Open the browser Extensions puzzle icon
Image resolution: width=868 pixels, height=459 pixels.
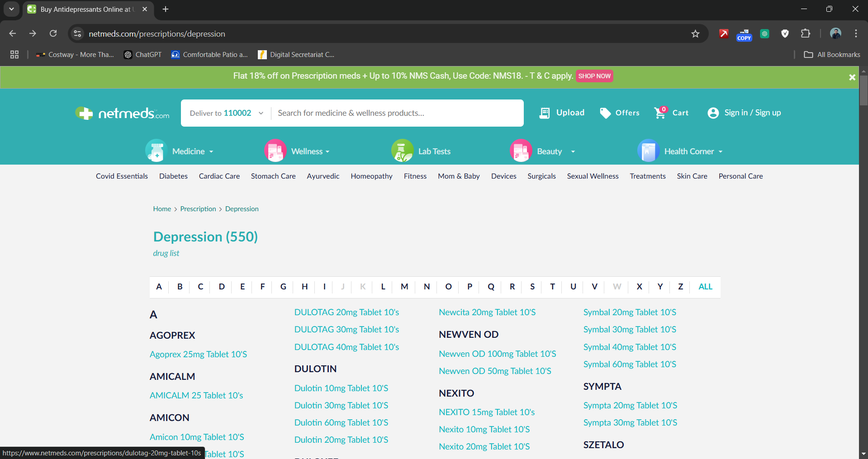[806, 33]
